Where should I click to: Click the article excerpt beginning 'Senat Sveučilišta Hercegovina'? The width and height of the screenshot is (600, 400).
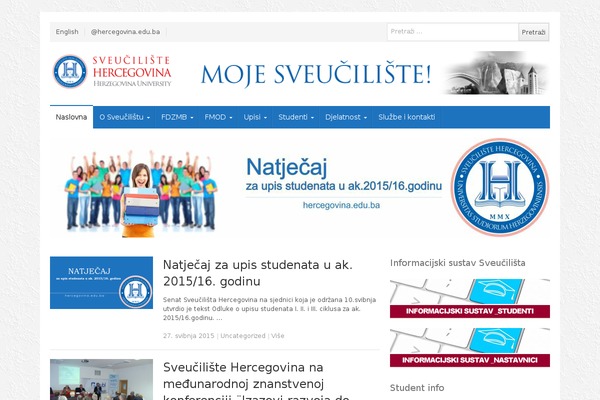(x=269, y=309)
